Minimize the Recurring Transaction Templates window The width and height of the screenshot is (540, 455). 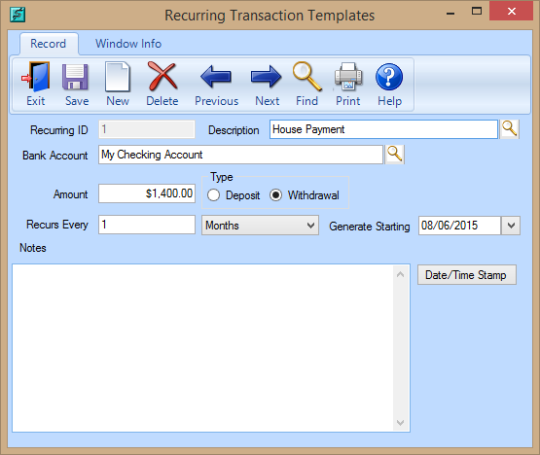pyautogui.click(x=450, y=13)
